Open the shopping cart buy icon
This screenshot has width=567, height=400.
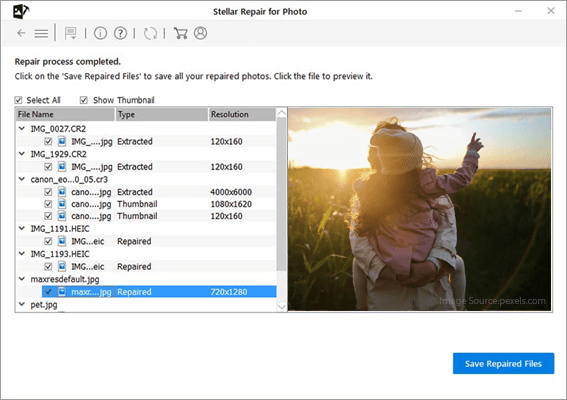(x=180, y=33)
